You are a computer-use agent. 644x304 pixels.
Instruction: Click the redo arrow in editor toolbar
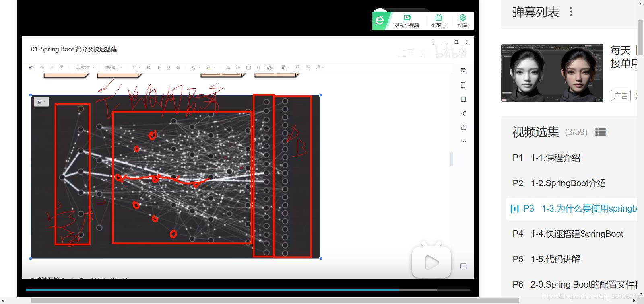click(42, 68)
